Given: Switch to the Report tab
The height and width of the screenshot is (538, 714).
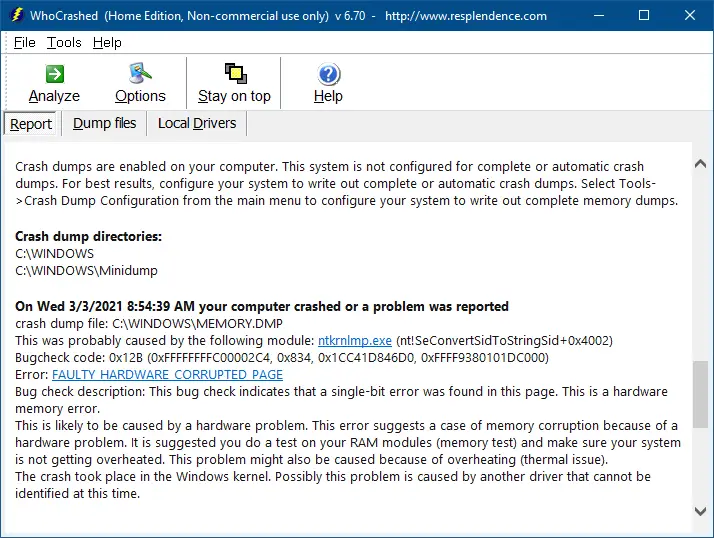Looking at the screenshot, I should pos(31,123).
